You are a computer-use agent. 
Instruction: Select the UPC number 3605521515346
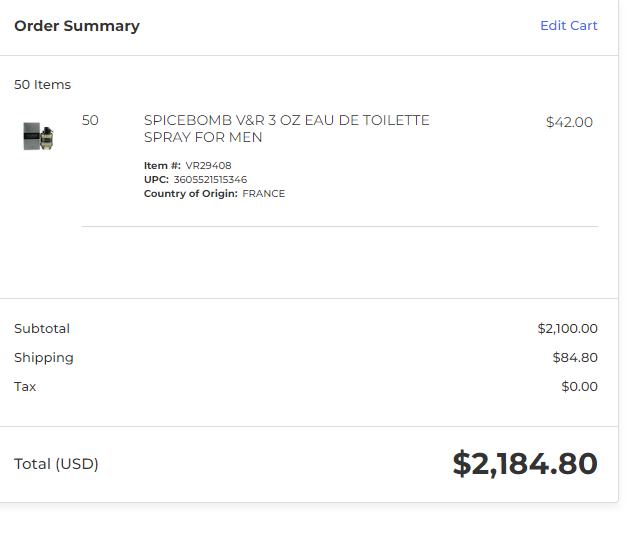click(x=210, y=179)
